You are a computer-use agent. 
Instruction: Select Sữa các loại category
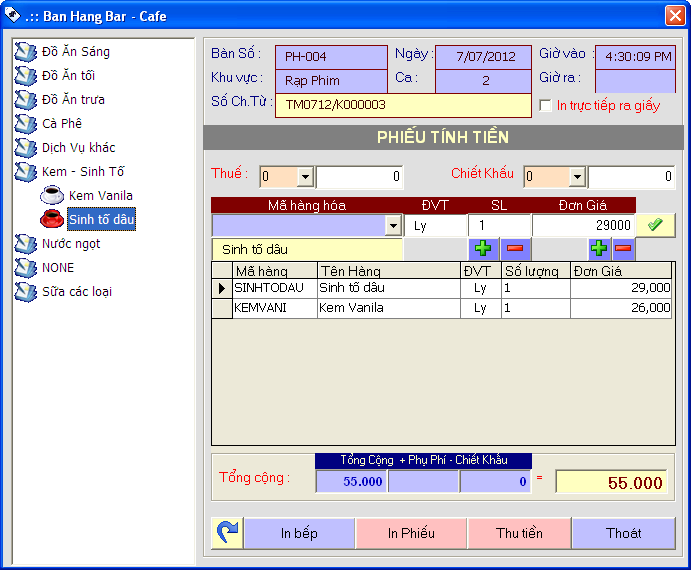(x=77, y=291)
